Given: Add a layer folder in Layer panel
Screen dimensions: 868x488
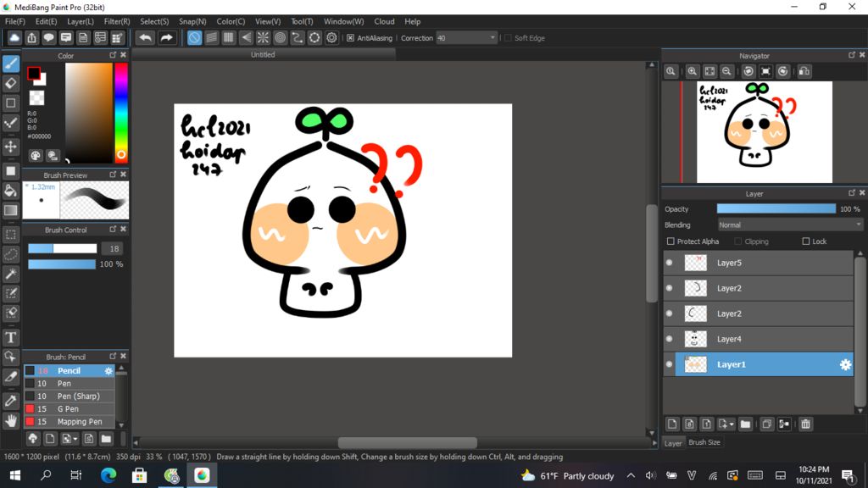Looking at the screenshot, I should pos(745,424).
